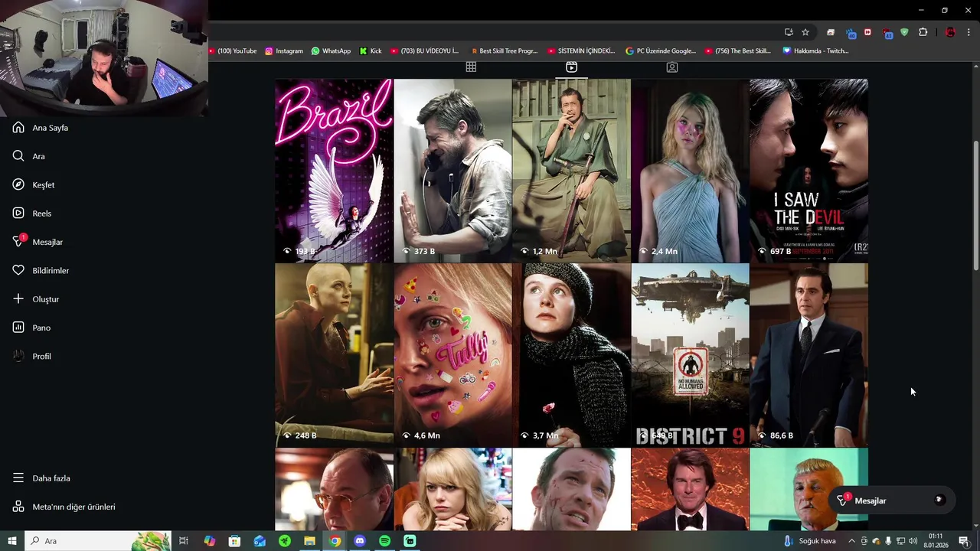Open the (100) YouTube bookmark
This screenshot has width=980, height=551.
point(233,51)
